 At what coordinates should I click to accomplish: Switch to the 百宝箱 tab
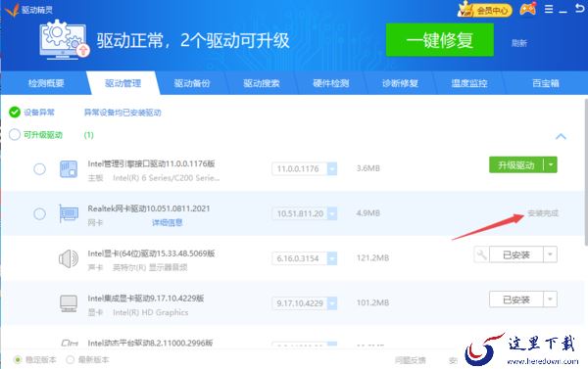(546, 83)
